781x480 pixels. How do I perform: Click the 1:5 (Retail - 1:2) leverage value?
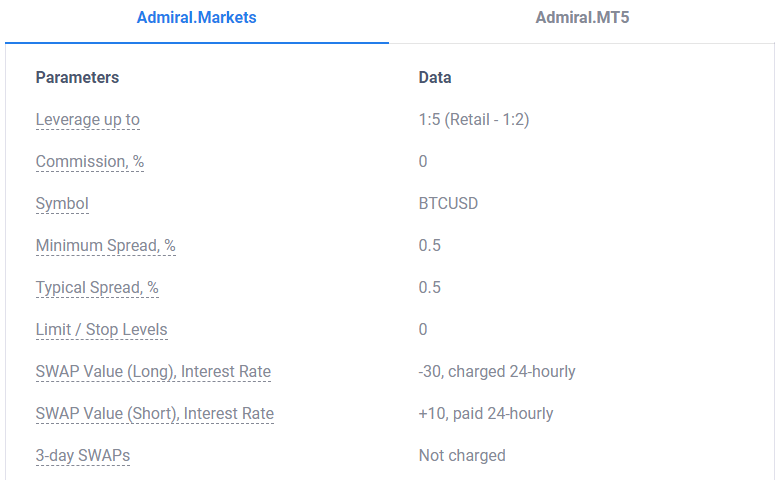click(474, 120)
